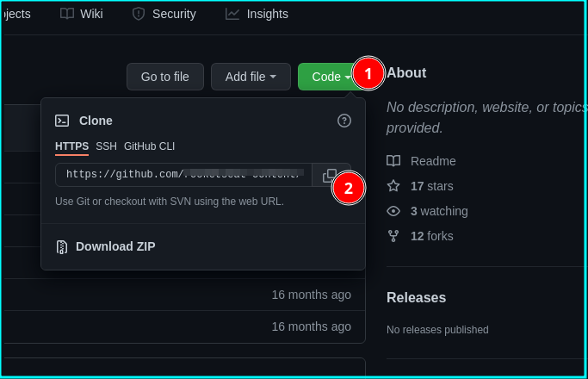Click Use Git or checkout with SVN text
The width and height of the screenshot is (588, 379).
(x=170, y=202)
